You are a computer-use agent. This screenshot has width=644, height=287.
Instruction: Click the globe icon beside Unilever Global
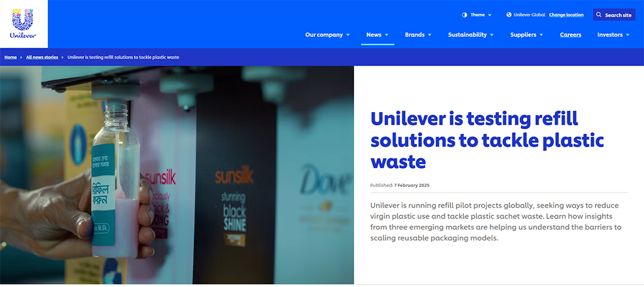point(509,15)
